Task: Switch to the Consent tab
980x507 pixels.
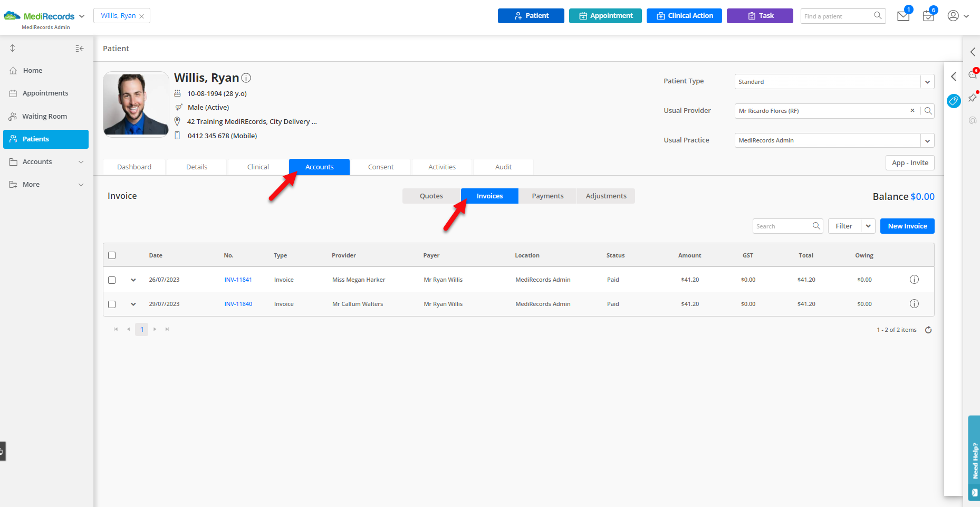Action: (x=381, y=167)
